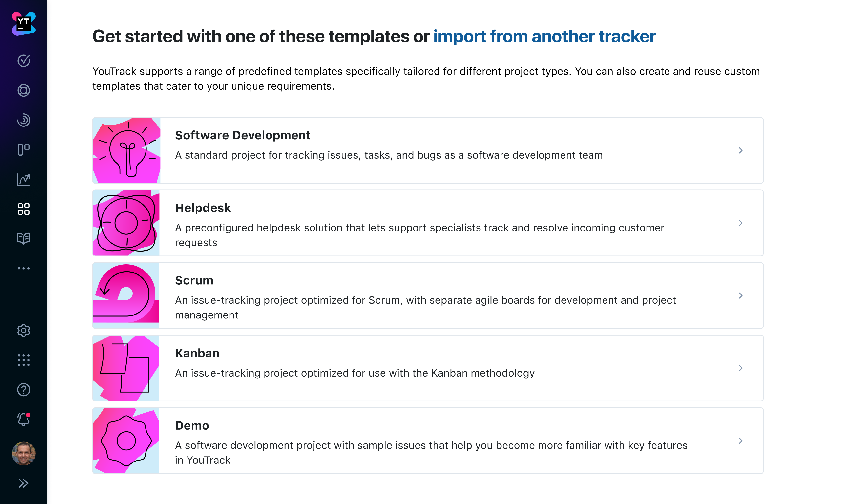The image size is (856, 504).
Task: Open the Projects grid icon in sidebar
Action: [x=23, y=209]
